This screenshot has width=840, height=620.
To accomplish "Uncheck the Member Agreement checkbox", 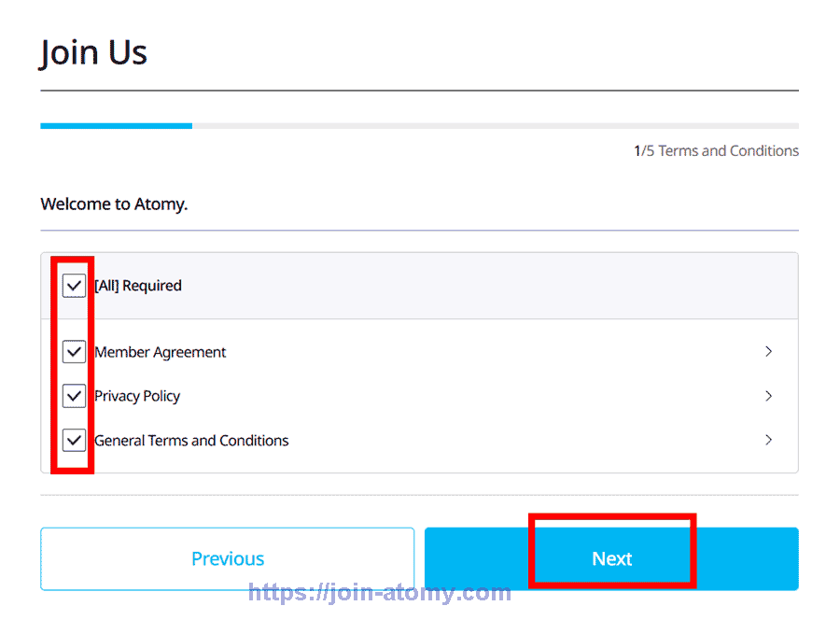I will click(74, 352).
